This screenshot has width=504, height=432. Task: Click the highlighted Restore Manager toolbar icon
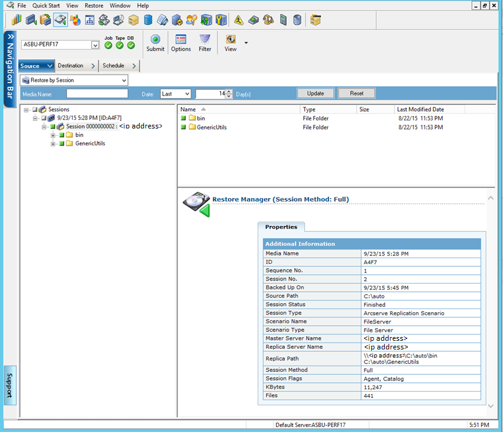(x=60, y=20)
